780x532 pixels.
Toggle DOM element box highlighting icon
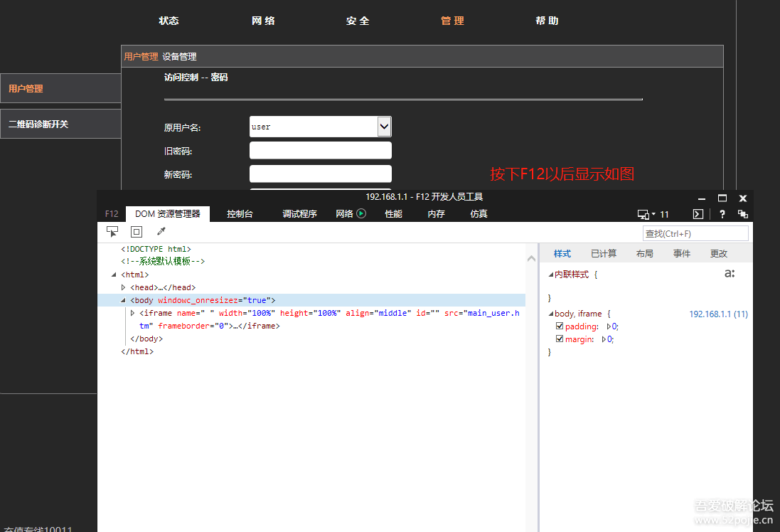pyautogui.click(x=137, y=231)
